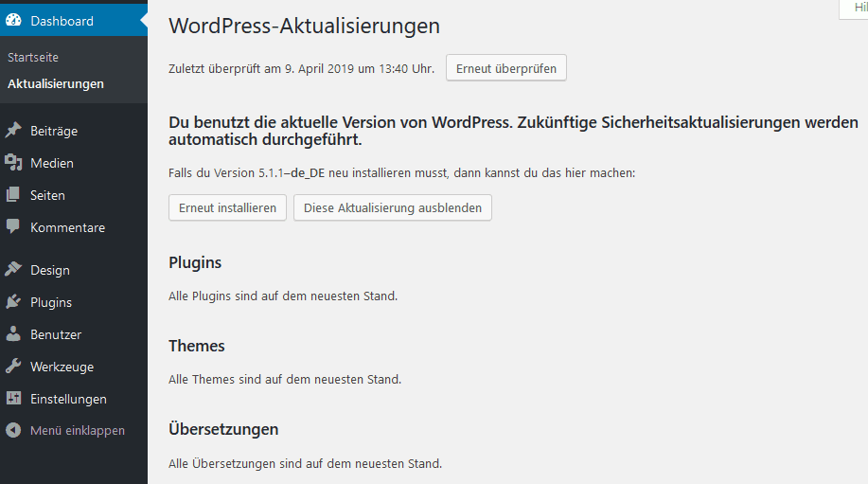Open the Beiträge menu
The width and height of the screenshot is (868, 484).
(74, 131)
